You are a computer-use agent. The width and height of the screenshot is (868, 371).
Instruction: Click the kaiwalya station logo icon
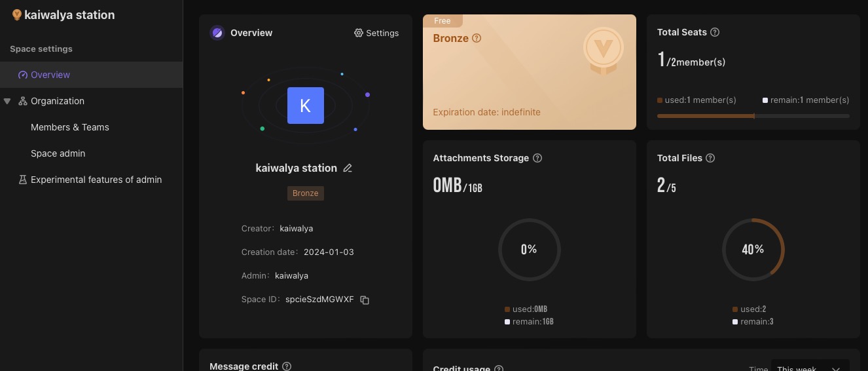(17, 14)
